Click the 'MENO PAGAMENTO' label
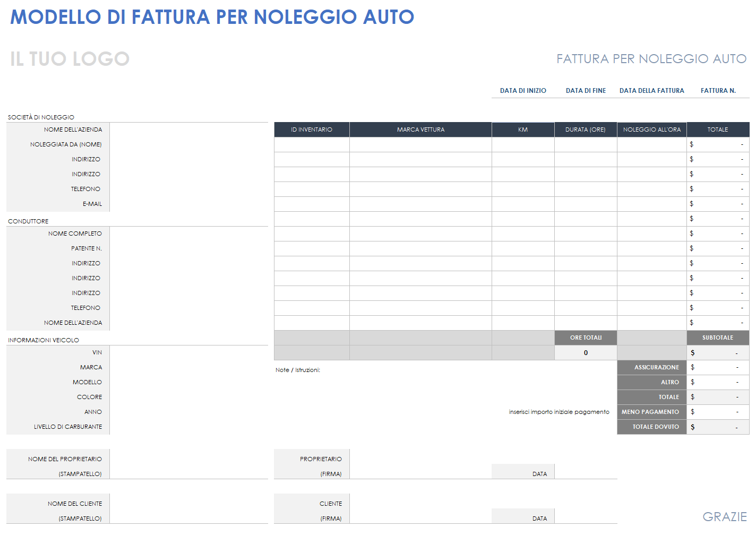Screen dimensions: 756x536 point(651,412)
